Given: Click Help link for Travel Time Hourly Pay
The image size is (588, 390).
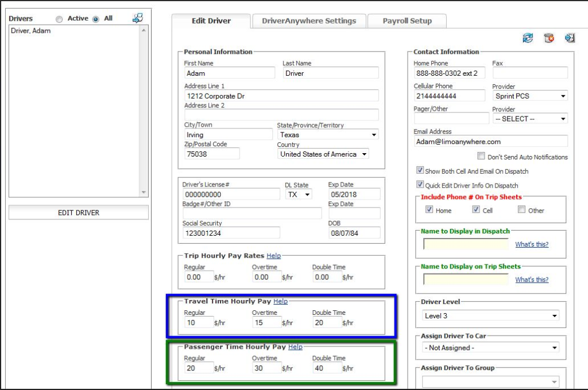Looking at the screenshot, I should tap(280, 301).
